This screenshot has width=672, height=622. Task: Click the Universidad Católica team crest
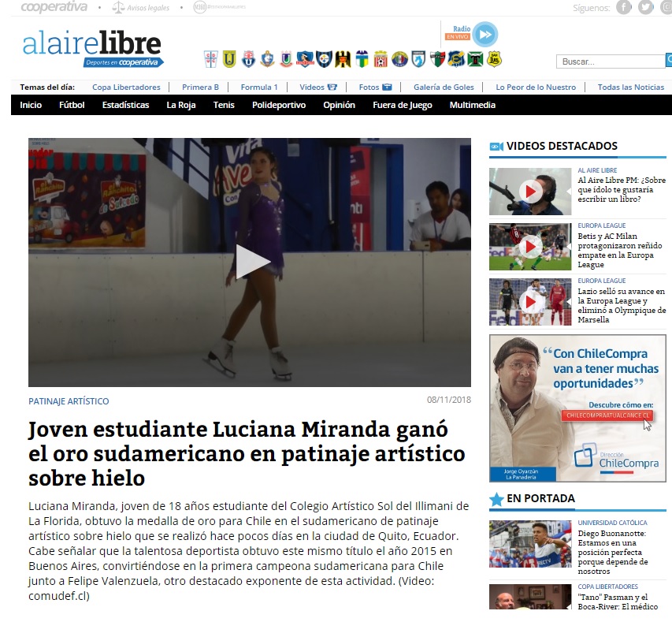point(210,59)
